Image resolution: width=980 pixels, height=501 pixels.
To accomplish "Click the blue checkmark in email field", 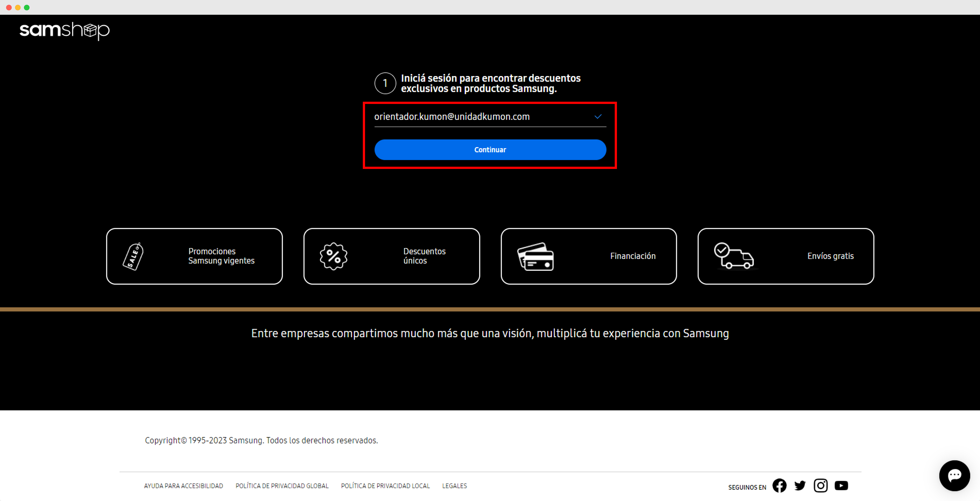I will (598, 117).
